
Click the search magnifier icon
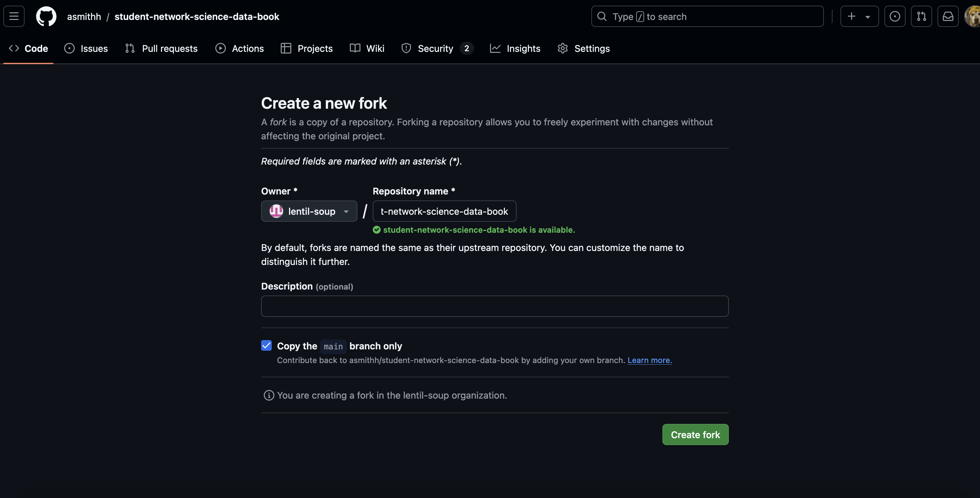tap(602, 16)
